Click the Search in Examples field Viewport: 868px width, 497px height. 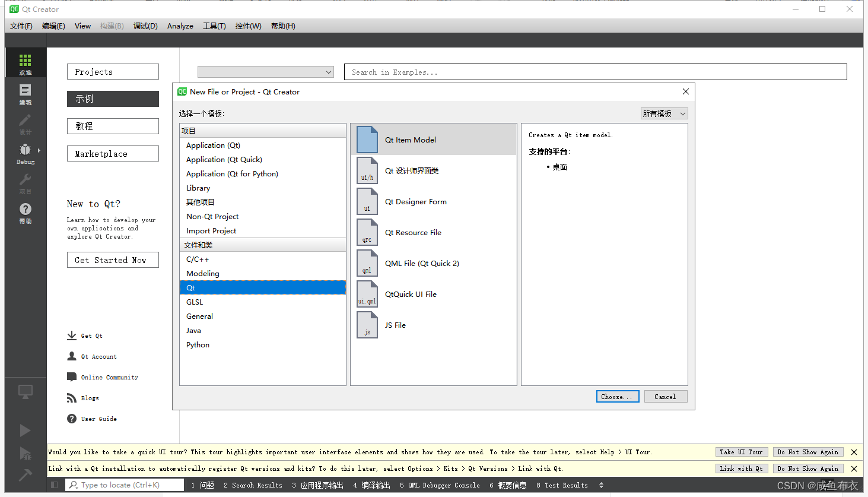[x=596, y=72]
